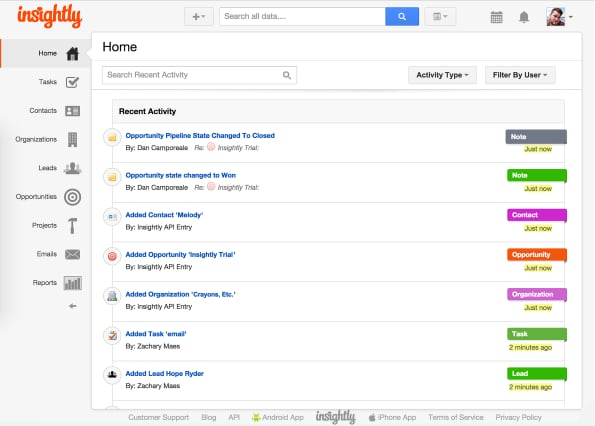Go to Reports label in sidebar
Image resolution: width=595 pixels, height=426 pixels.
coord(44,283)
